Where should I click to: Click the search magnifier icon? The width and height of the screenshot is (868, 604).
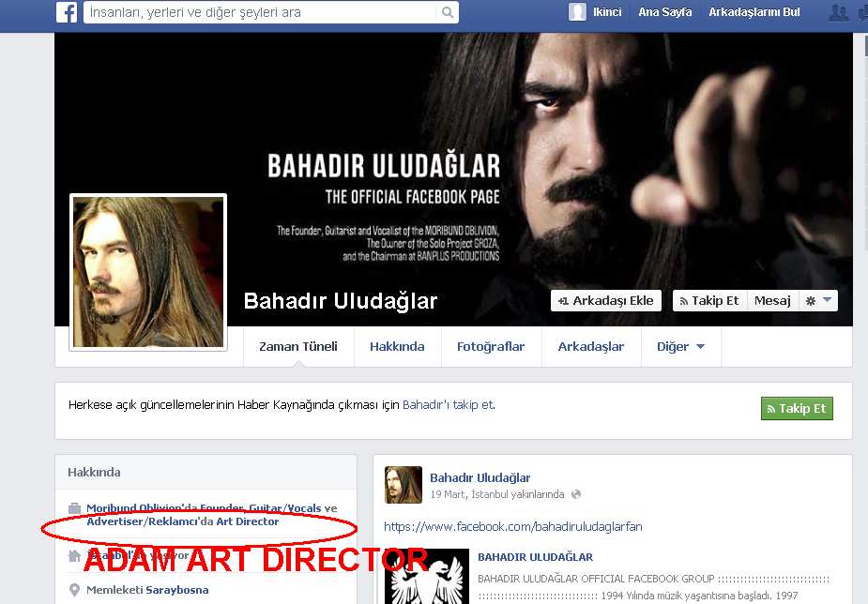click(448, 12)
